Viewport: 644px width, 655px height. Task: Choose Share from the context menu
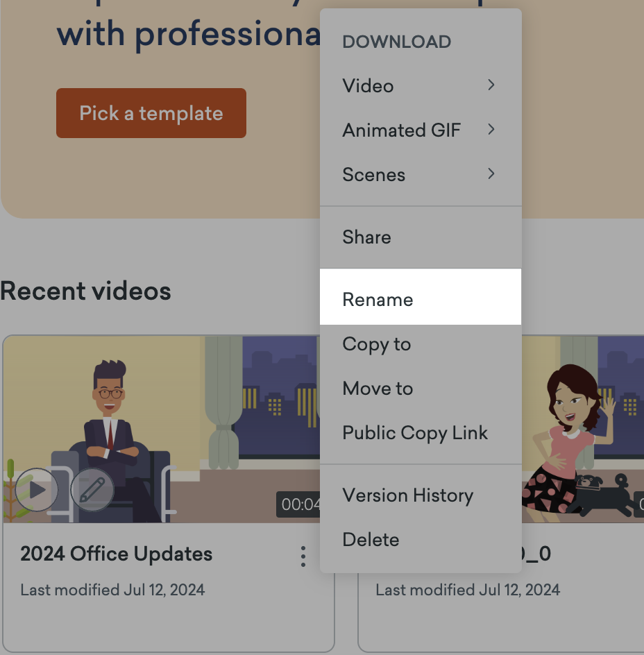421,237
